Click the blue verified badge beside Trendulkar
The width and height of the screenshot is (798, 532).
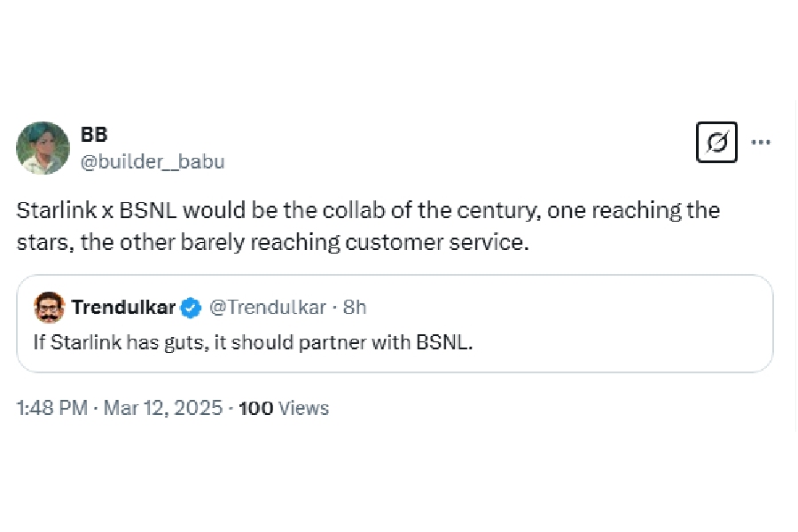191,308
